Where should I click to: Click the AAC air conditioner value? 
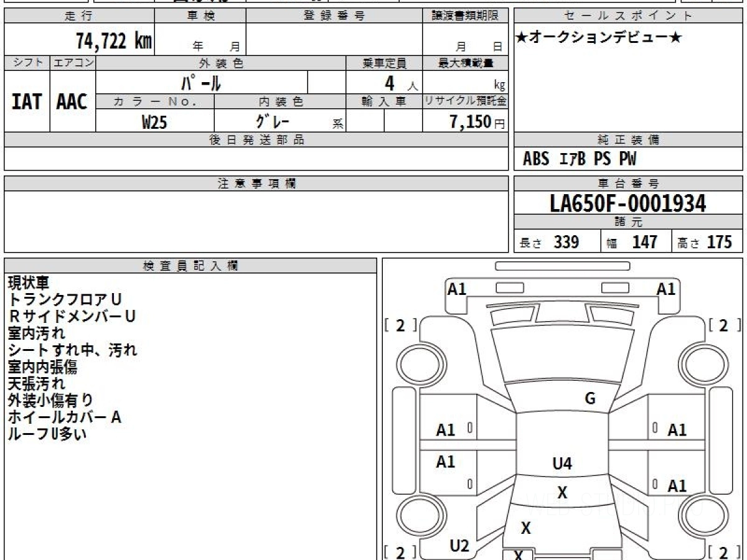(x=72, y=102)
